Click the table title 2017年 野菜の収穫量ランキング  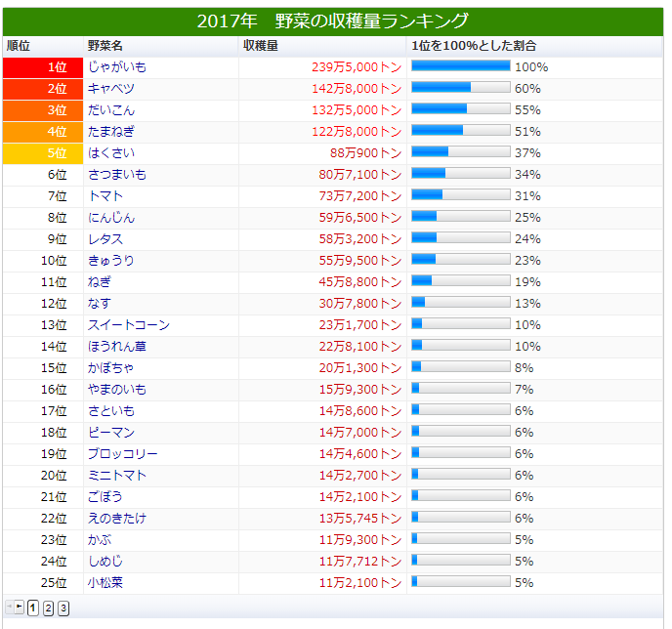coord(332,21)
